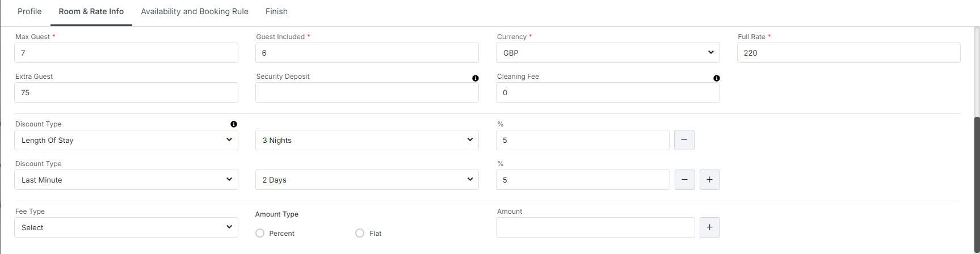Click the Cleaning Fee info icon

point(717,78)
